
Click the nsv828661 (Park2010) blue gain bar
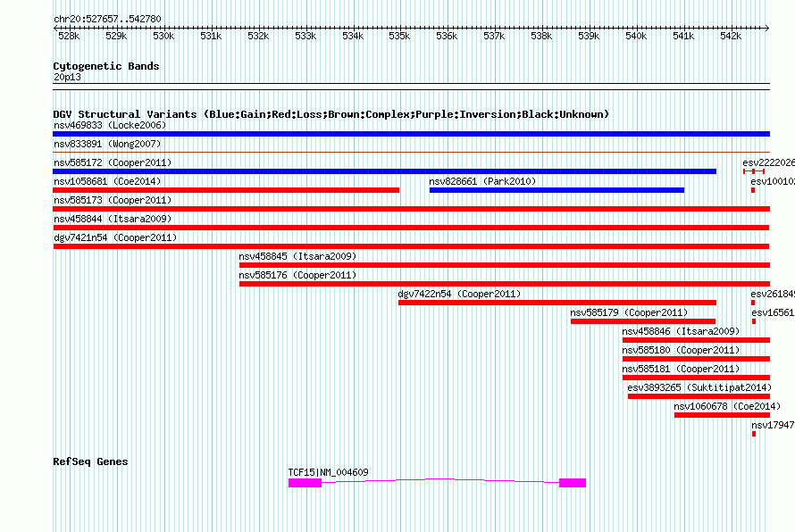[556, 190]
